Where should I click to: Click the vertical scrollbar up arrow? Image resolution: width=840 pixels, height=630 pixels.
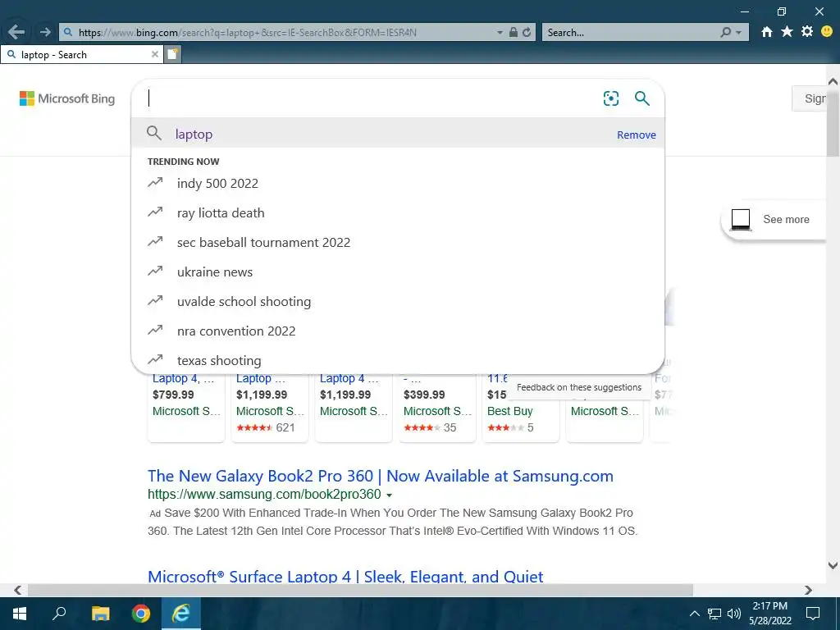(833, 81)
